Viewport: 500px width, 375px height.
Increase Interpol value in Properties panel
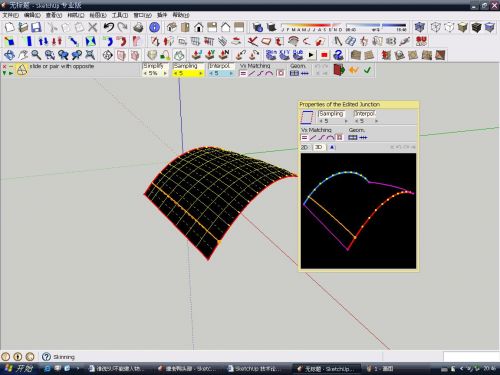click(377, 121)
